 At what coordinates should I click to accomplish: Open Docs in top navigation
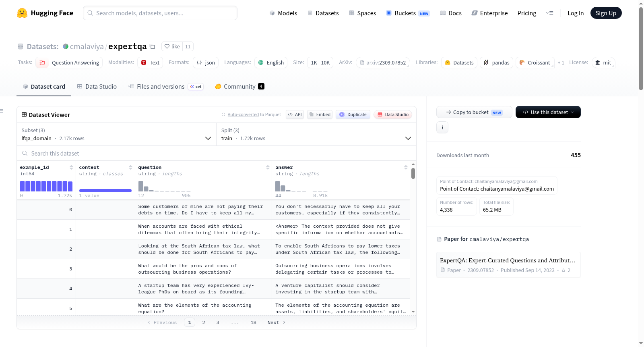pyautogui.click(x=450, y=13)
